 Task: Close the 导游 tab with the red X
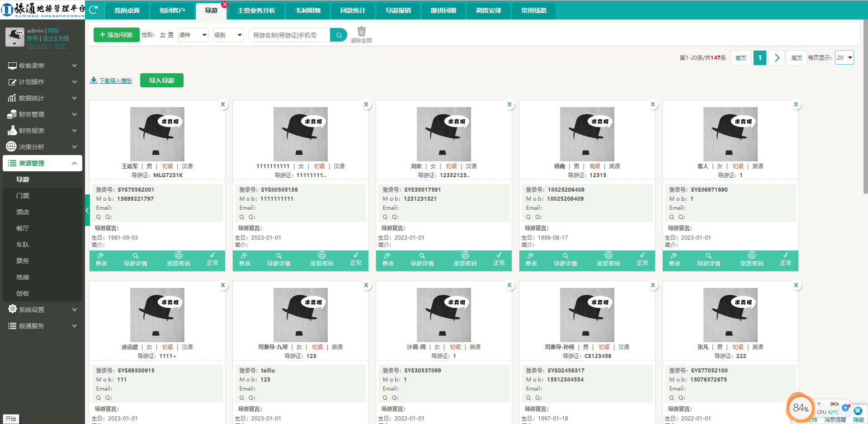pos(225,4)
